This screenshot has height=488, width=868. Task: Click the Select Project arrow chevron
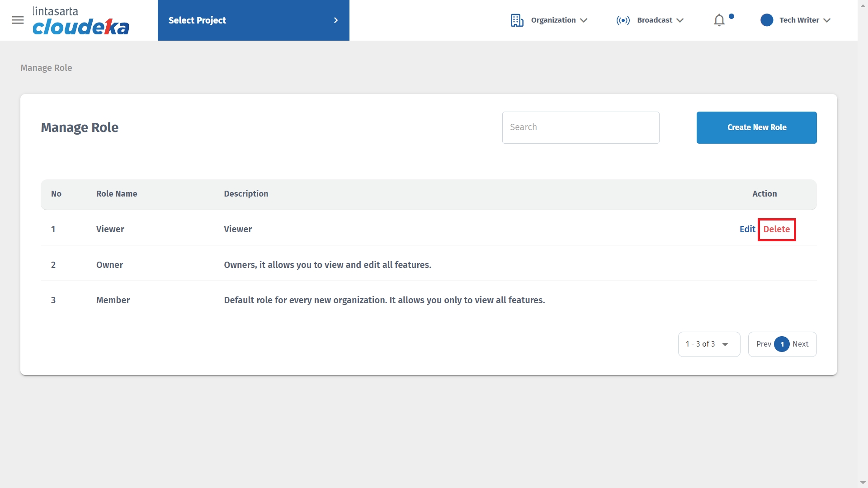(336, 20)
